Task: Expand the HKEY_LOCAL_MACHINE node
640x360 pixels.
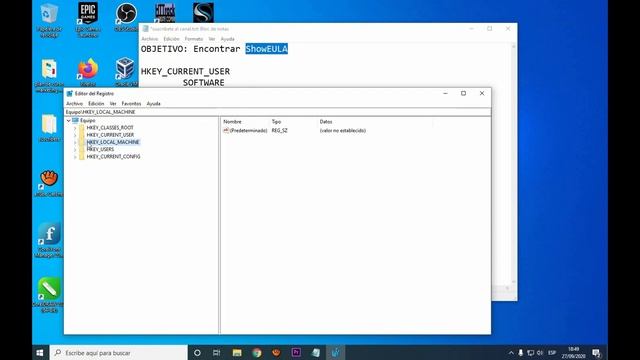Action: click(75, 142)
